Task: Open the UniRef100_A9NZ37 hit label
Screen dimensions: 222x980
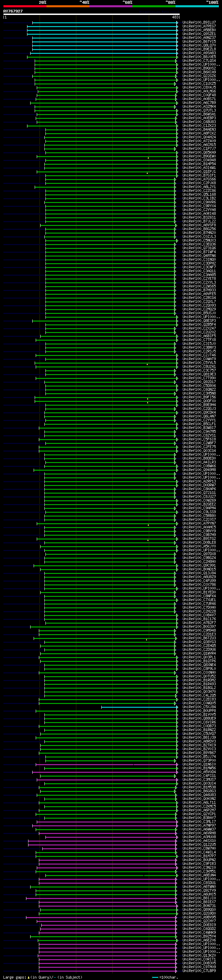Action: (199, 38)
